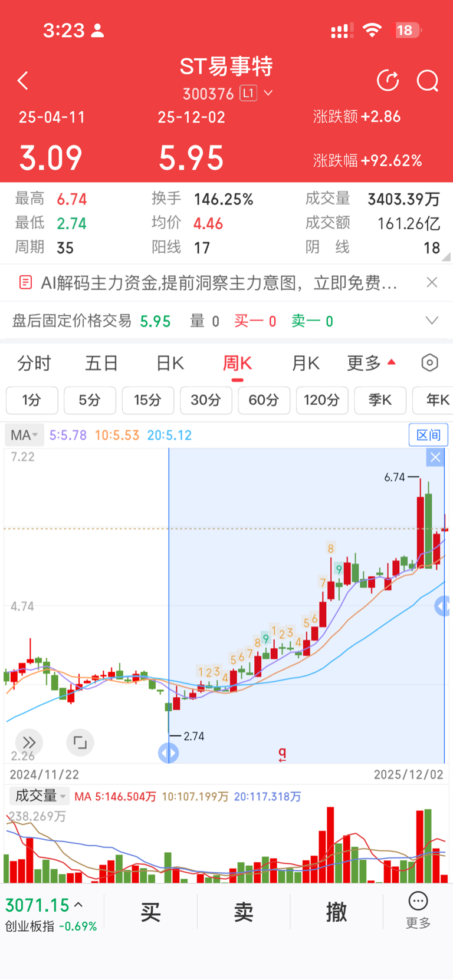Open chart settings hexagon icon
The image size is (453, 980).
tap(430, 363)
